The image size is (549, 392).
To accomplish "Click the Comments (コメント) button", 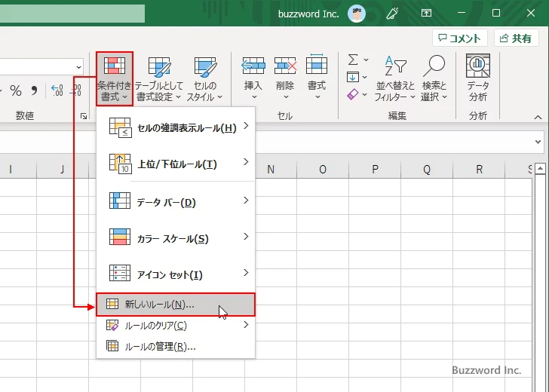I will pyautogui.click(x=460, y=38).
